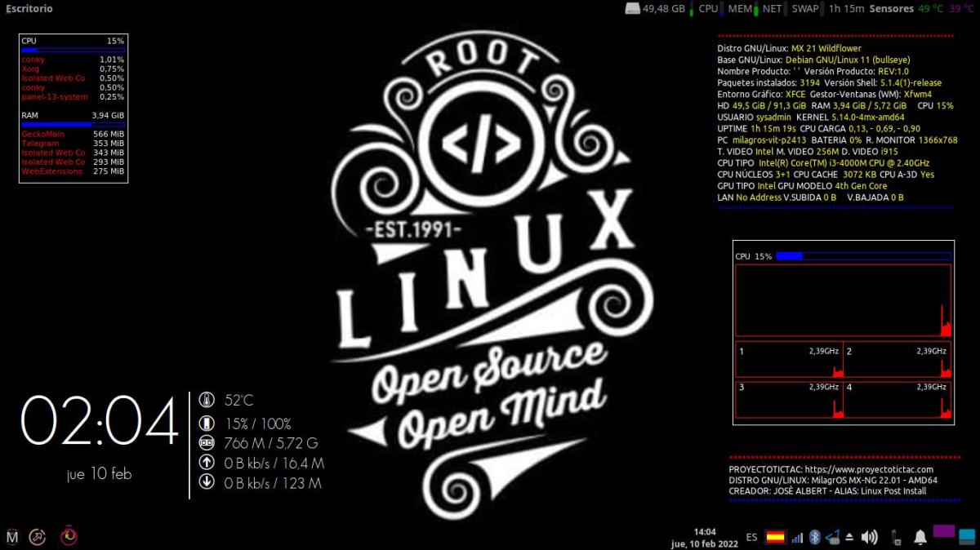
Task: Switch to the blue workspace thumbnail
Action: 967,536
